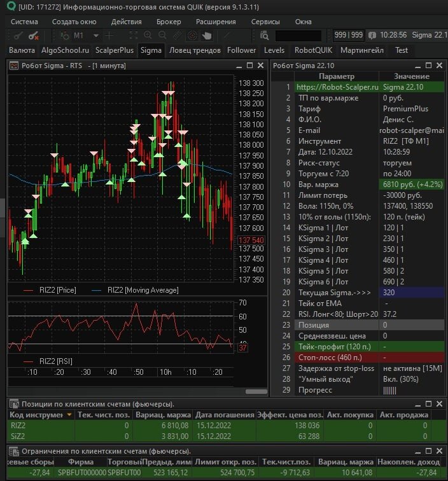
Task: Click the Прогресс bar indicator
Action: pos(389,391)
